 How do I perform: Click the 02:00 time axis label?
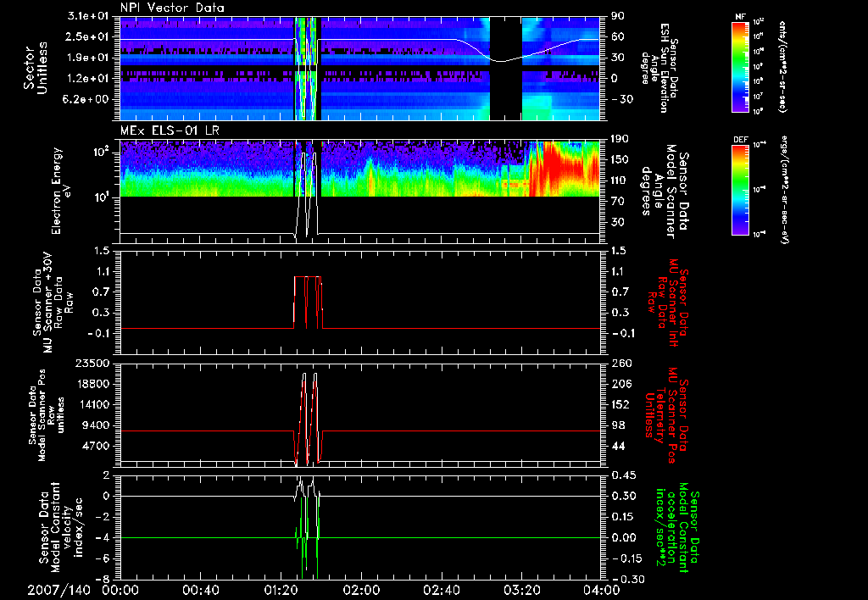pyautogui.click(x=361, y=590)
